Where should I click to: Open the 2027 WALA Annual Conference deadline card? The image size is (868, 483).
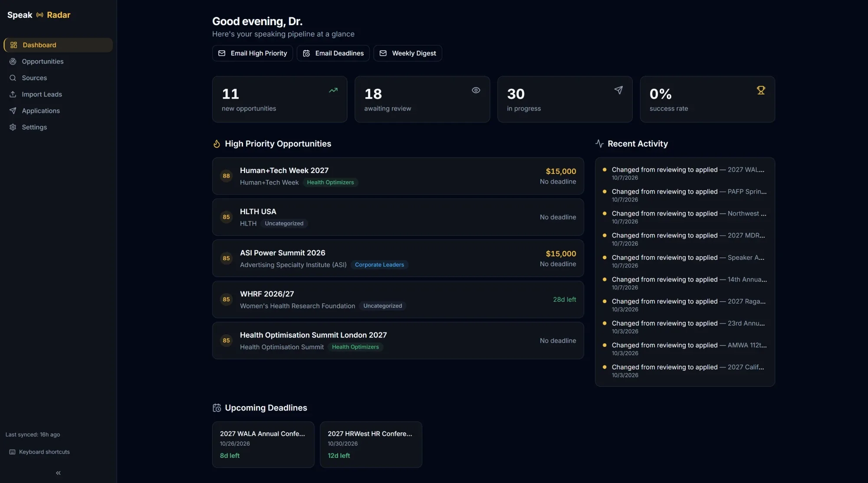263,445
